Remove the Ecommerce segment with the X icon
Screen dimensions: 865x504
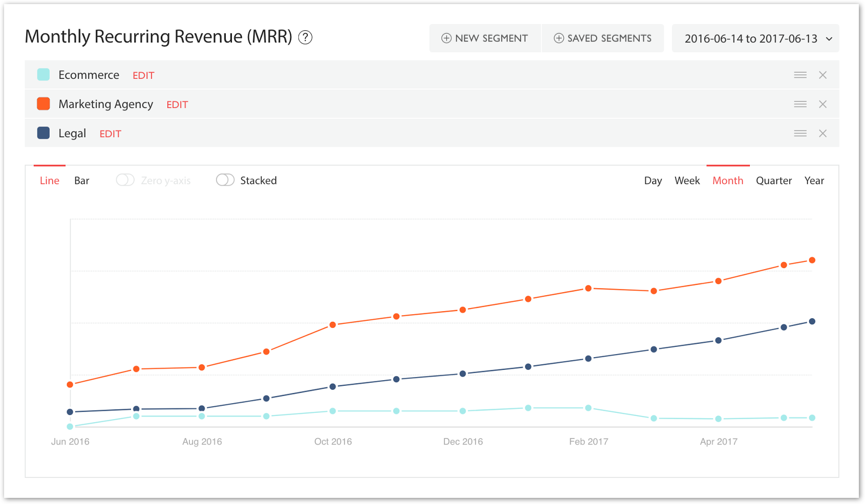click(x=823, y=74)
